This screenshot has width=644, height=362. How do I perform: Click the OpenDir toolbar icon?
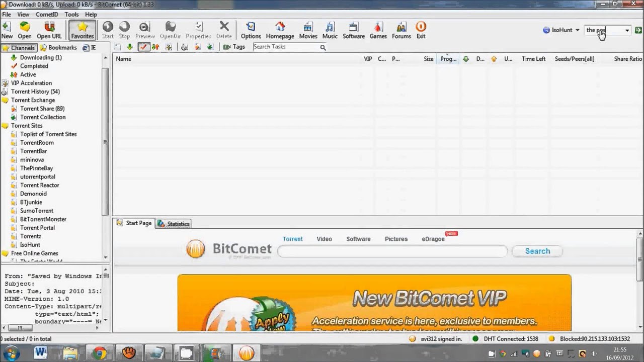tap(171, 30)
